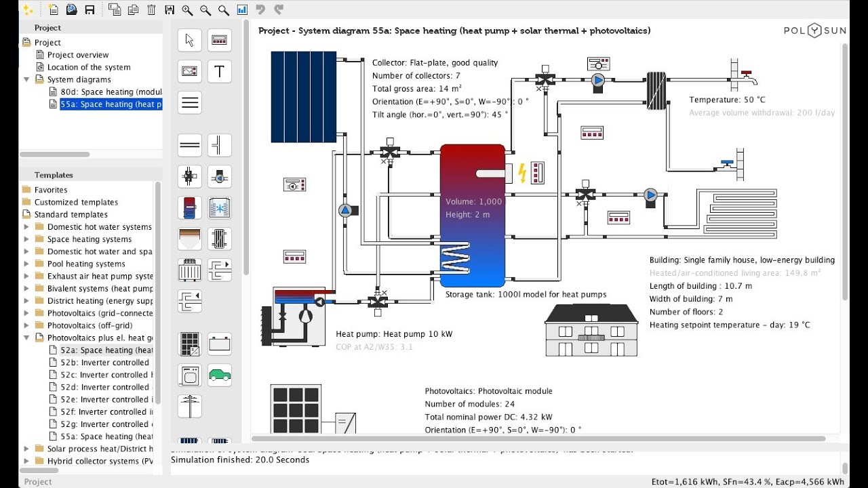This screenshot has width=868, height=488.
Task: Click the house building in diagram
Action: point(591,329)
